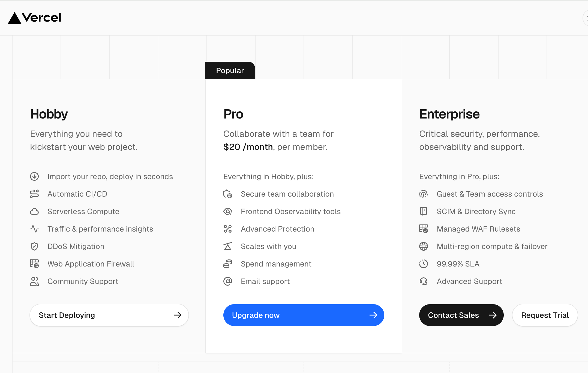Click the at-sign icon for Email support

tap(228, 281)
